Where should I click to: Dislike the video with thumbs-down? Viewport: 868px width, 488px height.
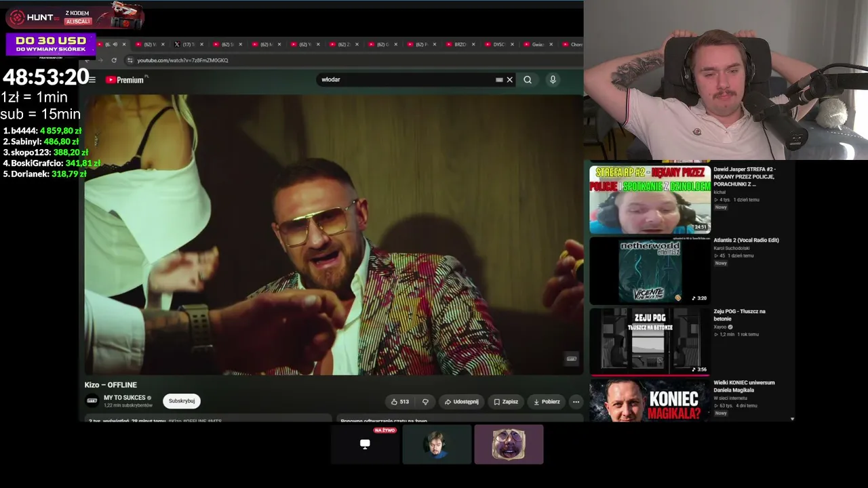[x=425, y=402]
